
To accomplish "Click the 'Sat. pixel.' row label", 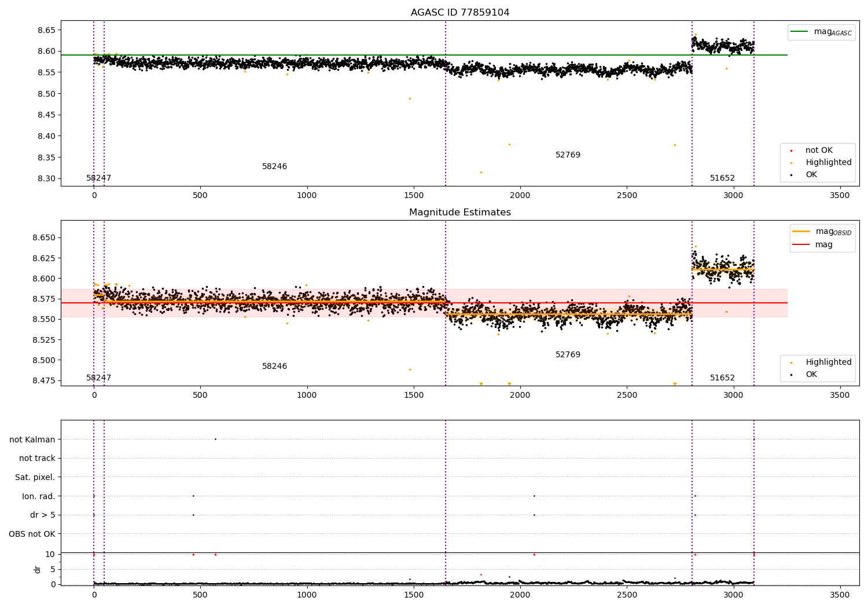I will click(35, 477).
